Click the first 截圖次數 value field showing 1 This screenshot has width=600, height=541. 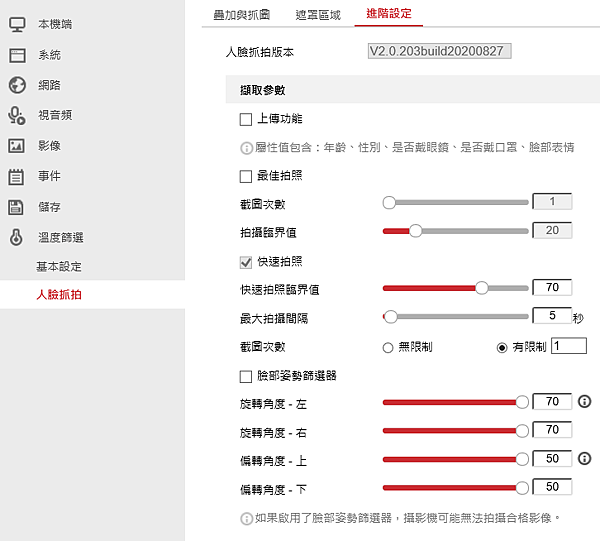(x=552, y=202)
